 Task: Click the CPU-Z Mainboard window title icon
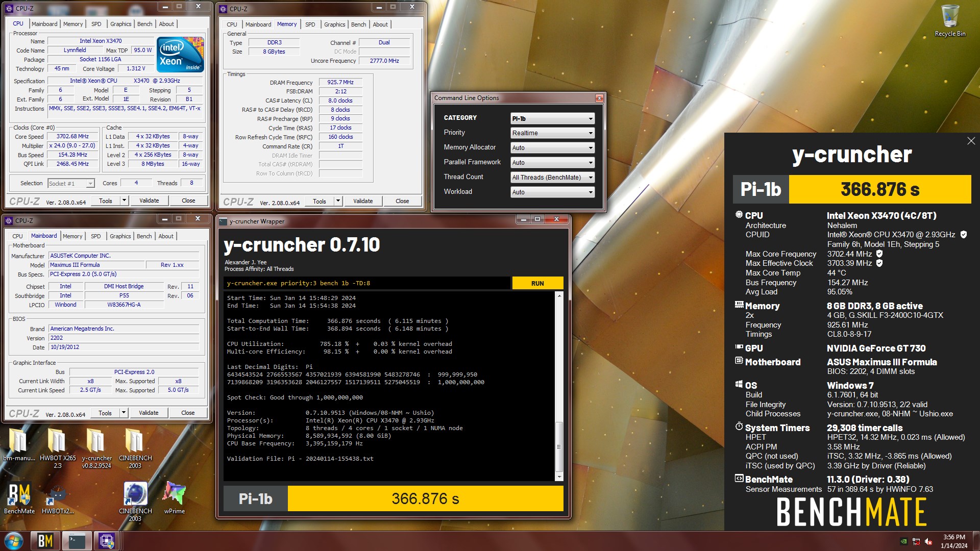9,221
